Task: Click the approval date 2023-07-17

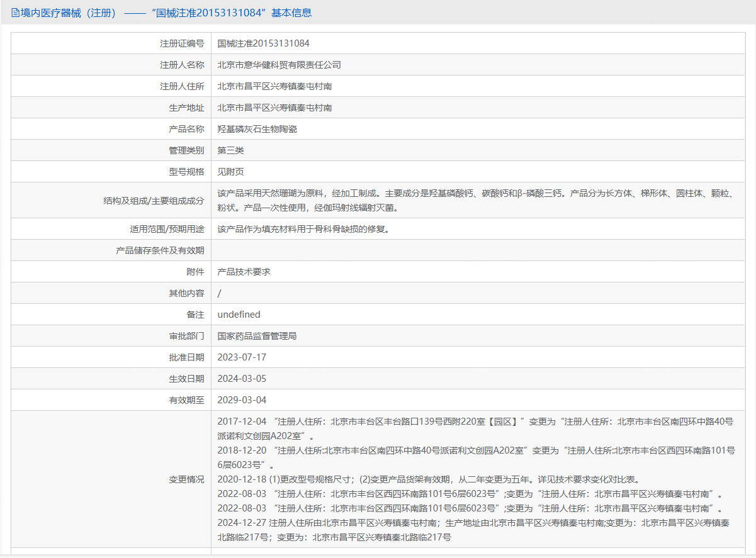Action: [x=242, y=357]
